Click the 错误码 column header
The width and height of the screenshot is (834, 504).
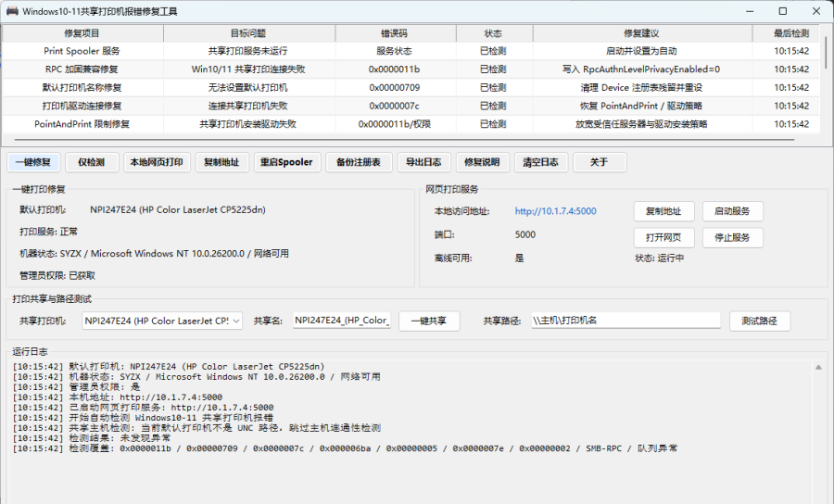tap(395, 33)
